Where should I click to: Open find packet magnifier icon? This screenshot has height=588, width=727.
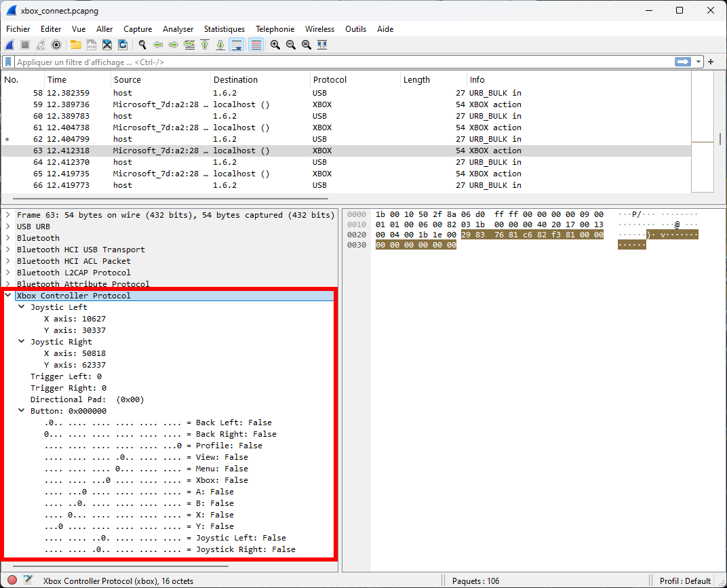click(x=142, y=45)
